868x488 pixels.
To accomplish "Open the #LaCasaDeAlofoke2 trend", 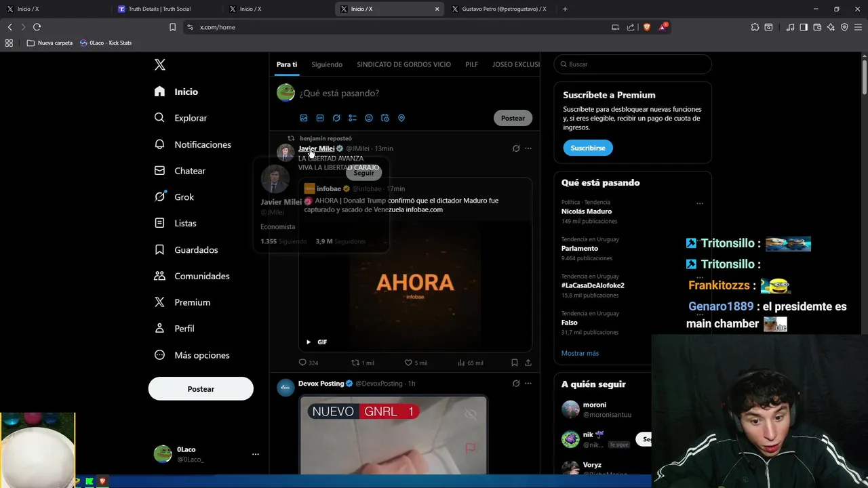I will pyautogui.click(x=593, y=285).
